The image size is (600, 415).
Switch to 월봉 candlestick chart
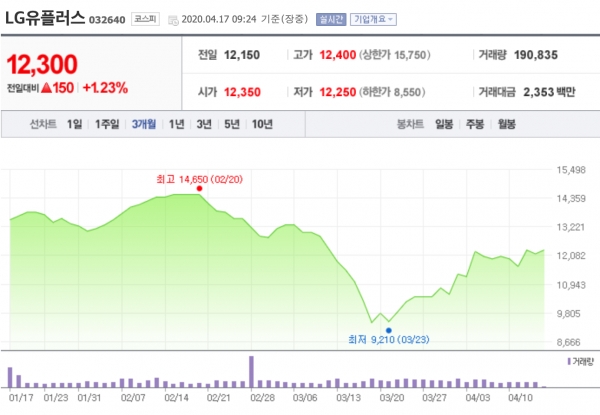pyautogui.click(x=507, y=124)
